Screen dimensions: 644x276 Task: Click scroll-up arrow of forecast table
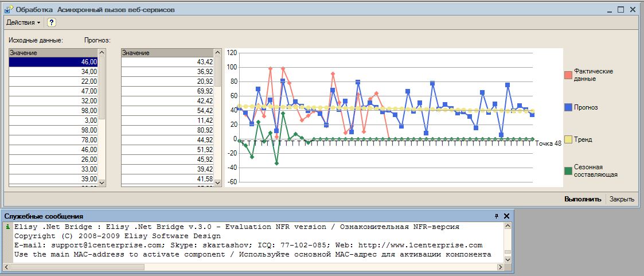pyautogui.click(x=218, y=53)
